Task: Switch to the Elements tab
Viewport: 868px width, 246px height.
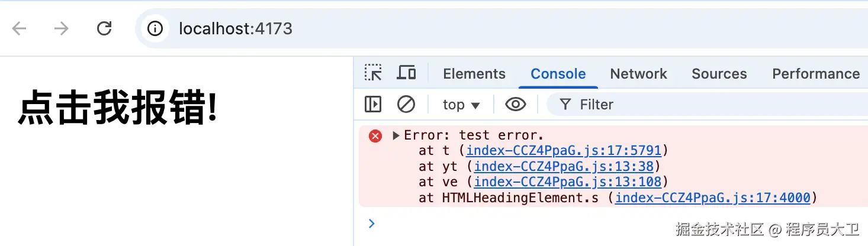Action: pyautogui.click(x=474, y=74)
